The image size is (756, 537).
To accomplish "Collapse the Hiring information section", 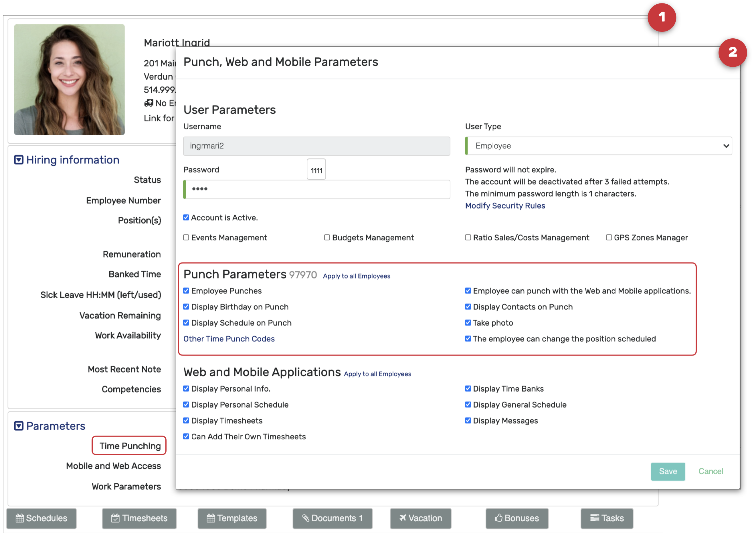I will 19,160.
